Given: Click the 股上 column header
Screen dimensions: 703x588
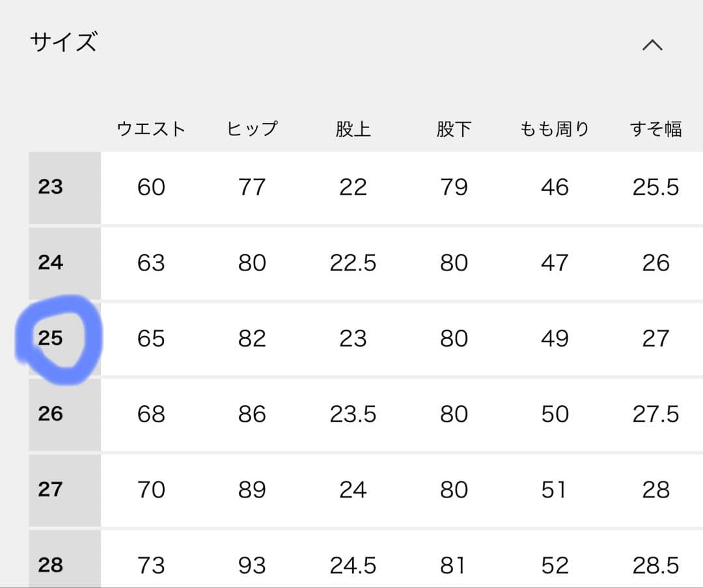Looking at the screenshot, I should pyautogui.click(x=354, y=129).
